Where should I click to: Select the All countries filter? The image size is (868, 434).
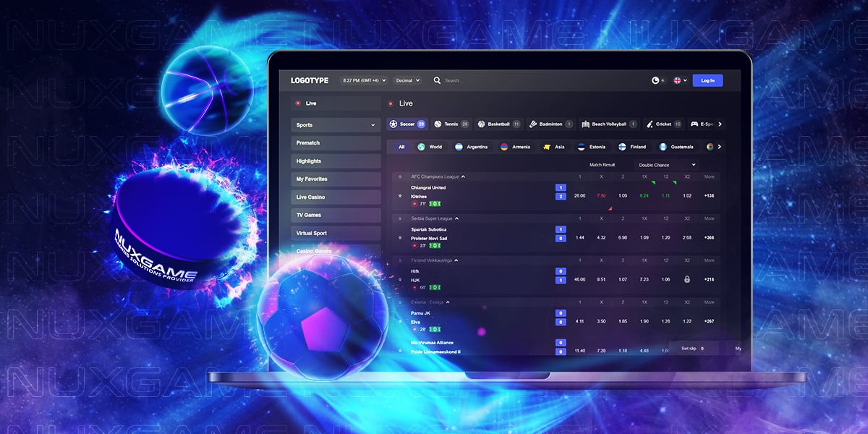401,147
